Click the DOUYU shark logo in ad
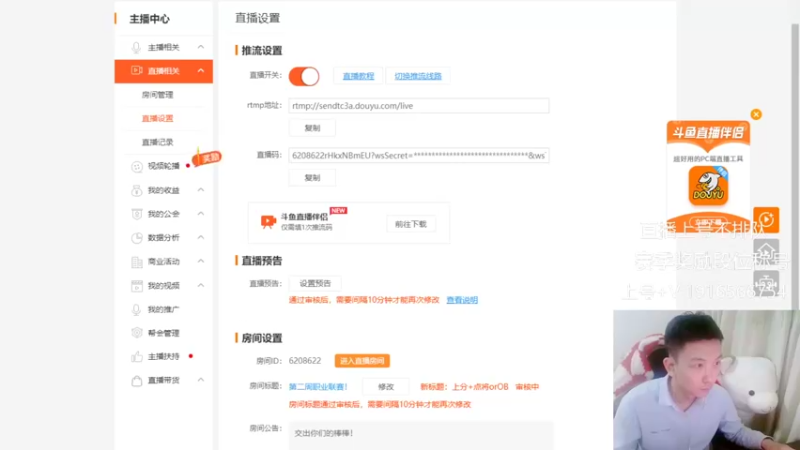The width and height of the screenshot is (800, 450). coord(708,186)
